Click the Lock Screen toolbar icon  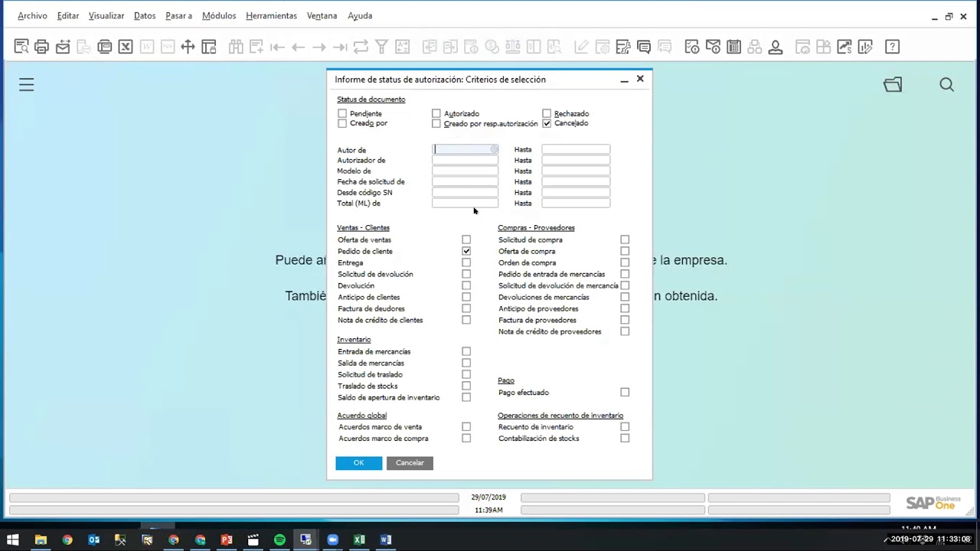click(208, 47)
